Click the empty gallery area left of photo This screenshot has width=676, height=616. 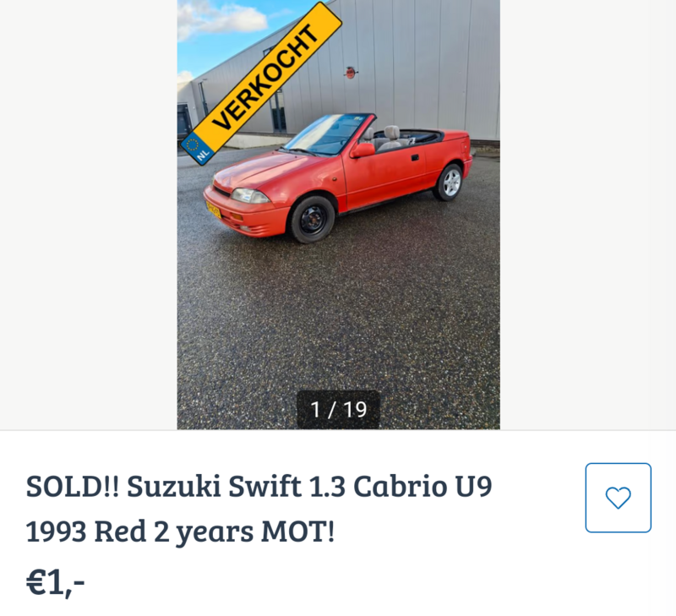[x=89, y=215]
